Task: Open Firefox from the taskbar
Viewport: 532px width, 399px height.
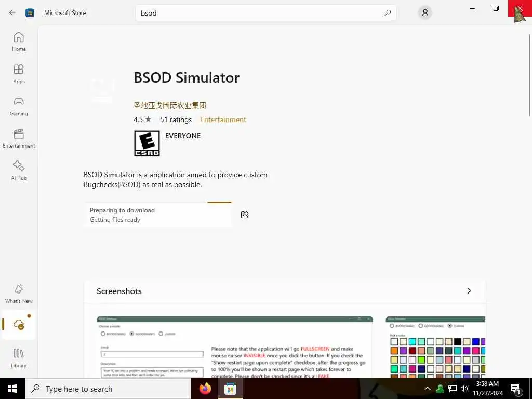Action: [205, 389]
